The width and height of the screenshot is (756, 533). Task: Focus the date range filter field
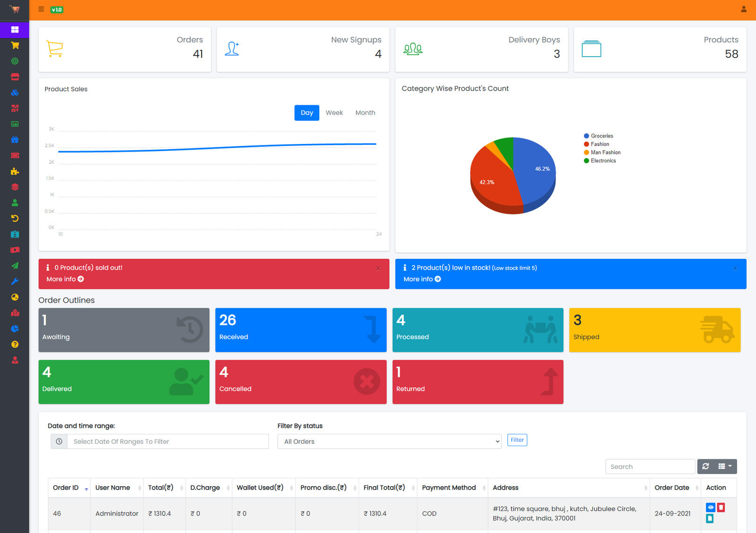coord(168,441)
